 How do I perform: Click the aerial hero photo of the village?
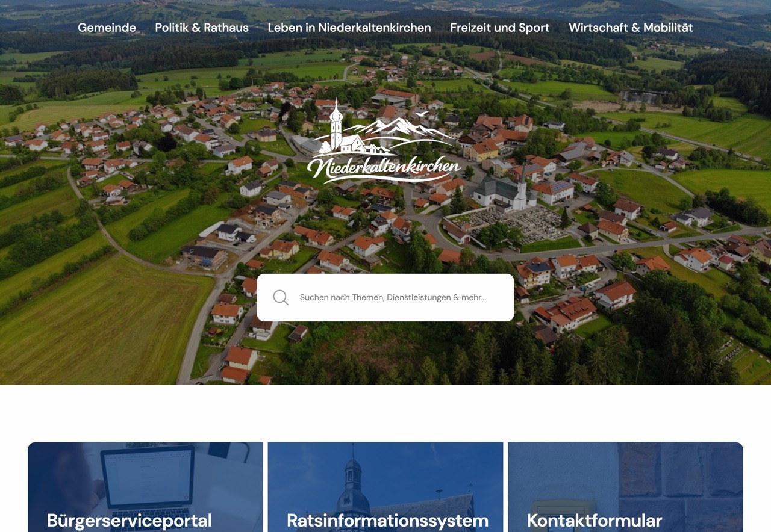pos(120,211)
